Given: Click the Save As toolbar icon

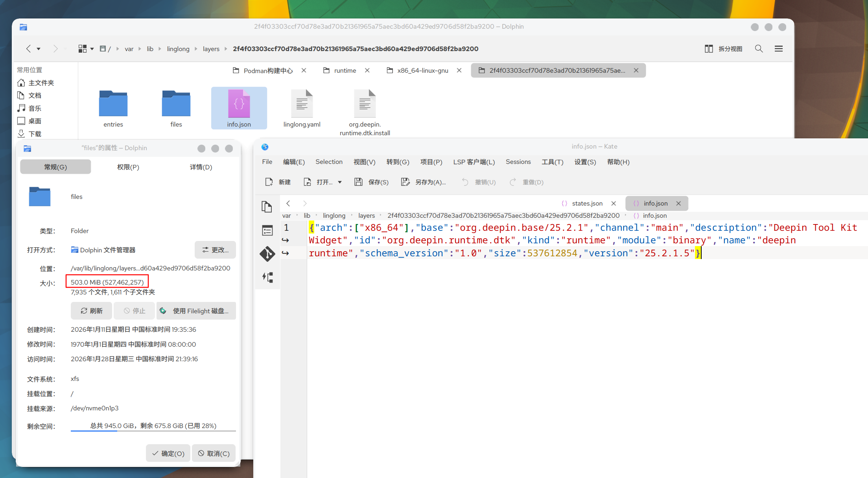Looking at the screenshot, I should (x=405, y=182).
